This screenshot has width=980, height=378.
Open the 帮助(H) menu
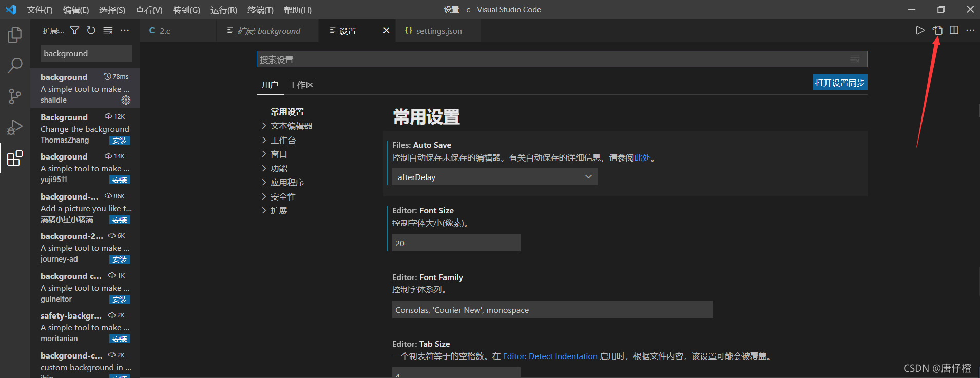[298, 10]
